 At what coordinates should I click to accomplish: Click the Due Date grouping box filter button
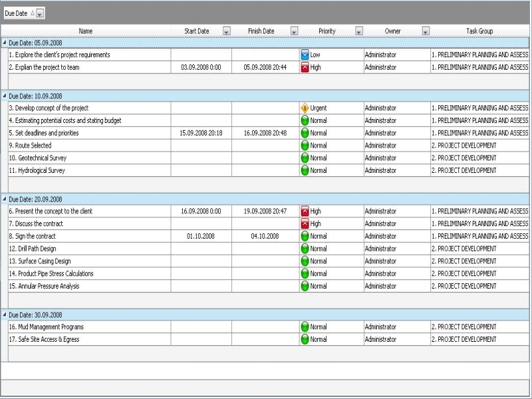tap(40, 13)
